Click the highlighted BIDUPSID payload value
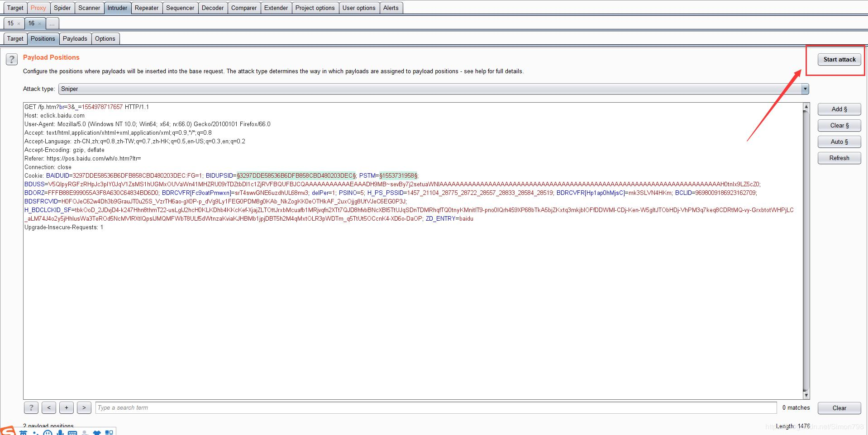 [296, 175]
